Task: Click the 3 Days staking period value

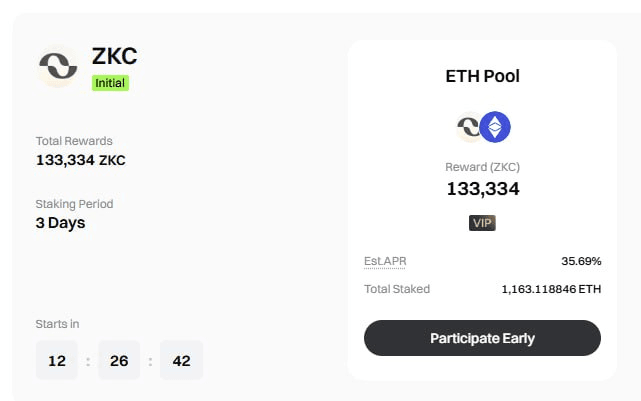Action: click(x=61, y=223)
